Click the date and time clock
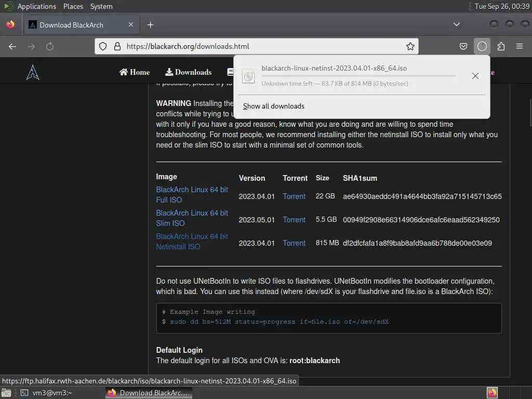This screenshot has width=532, height=399. pyautogui.click(x=502, y=6)
